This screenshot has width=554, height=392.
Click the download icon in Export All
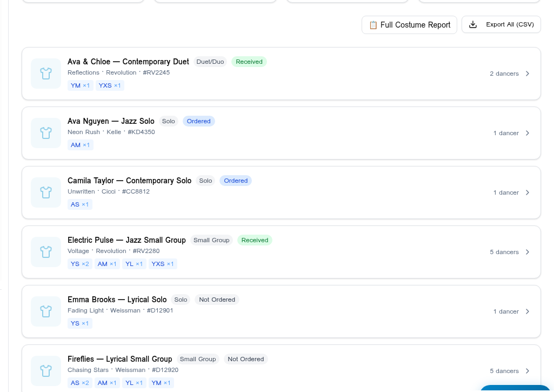473,24
